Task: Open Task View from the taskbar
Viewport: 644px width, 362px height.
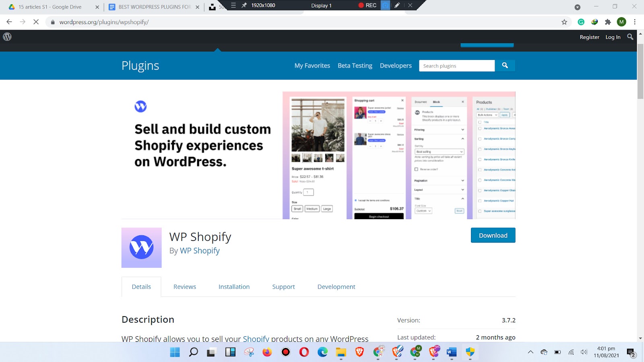Action: [x=211, y=352]
